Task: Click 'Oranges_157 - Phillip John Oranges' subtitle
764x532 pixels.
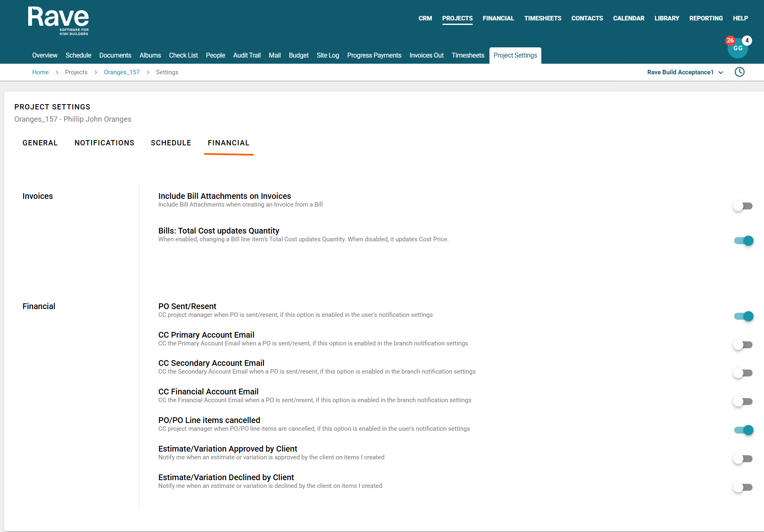Action: point(73,119)
